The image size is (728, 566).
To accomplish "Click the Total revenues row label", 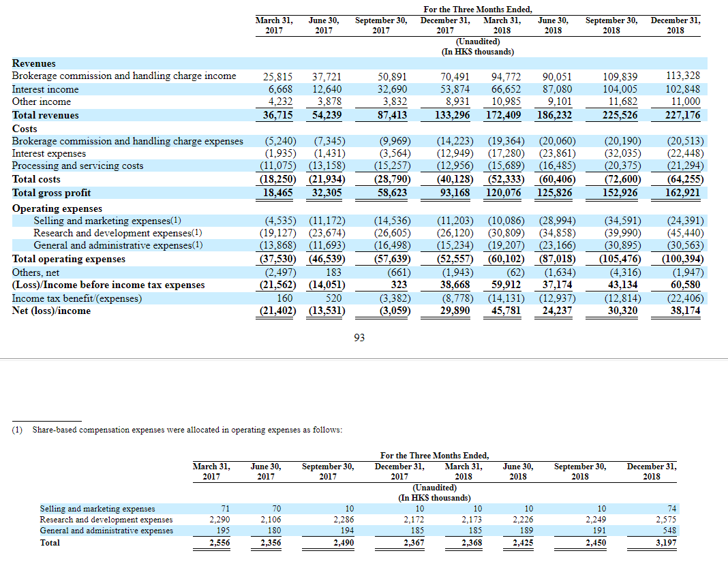I will coord(46,115).
